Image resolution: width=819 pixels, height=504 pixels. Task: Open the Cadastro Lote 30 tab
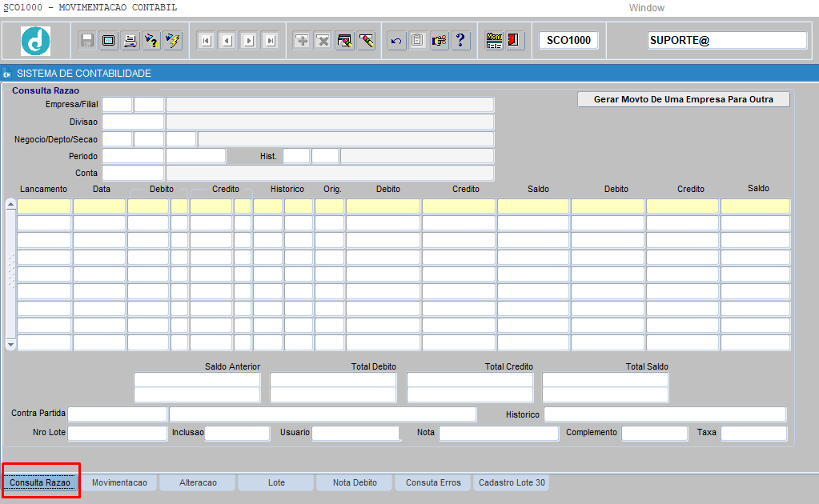(512, 482)
